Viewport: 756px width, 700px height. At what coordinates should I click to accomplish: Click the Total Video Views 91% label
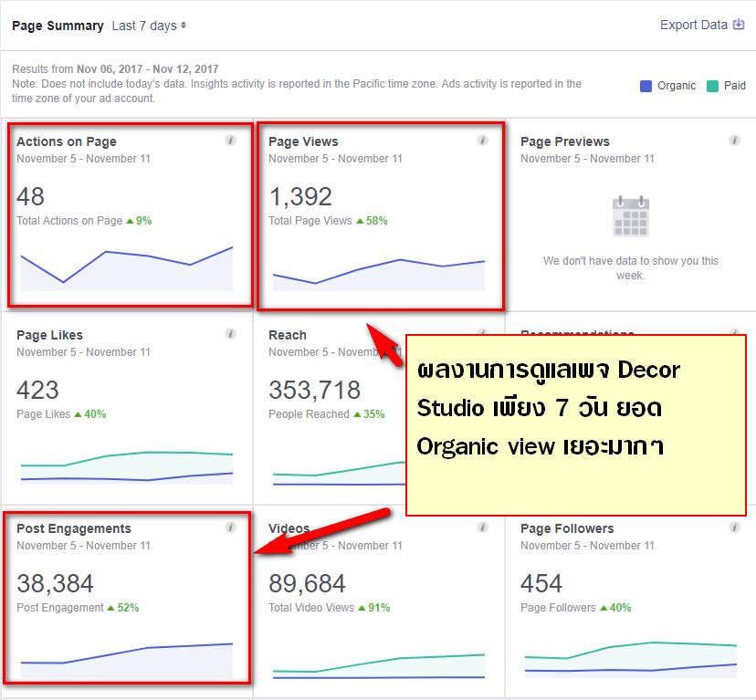tap(329, 608)
